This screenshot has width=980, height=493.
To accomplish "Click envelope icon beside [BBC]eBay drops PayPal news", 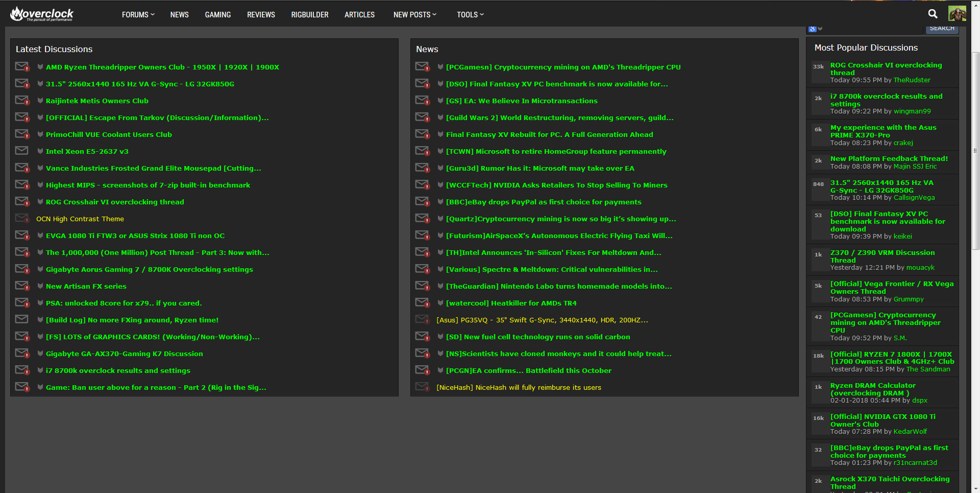I will click(x=422, y=201).
